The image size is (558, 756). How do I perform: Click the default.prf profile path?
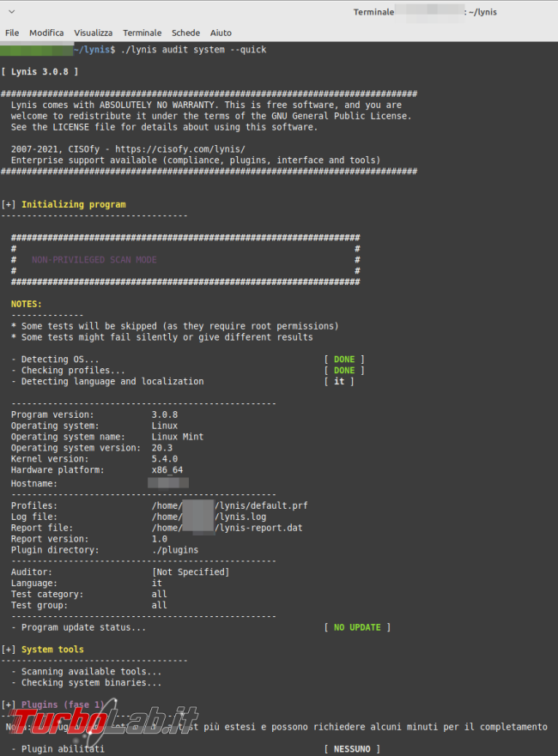[229, 505]
